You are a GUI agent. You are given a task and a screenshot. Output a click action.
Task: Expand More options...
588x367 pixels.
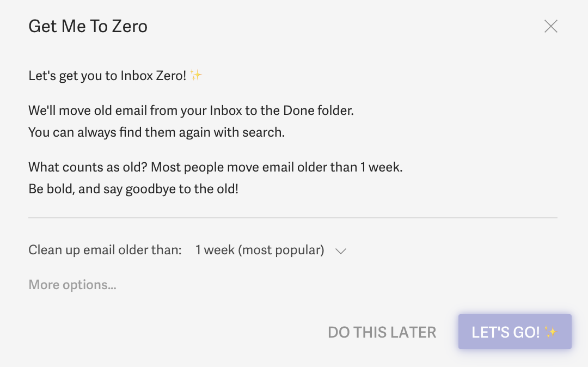point(72,285)
